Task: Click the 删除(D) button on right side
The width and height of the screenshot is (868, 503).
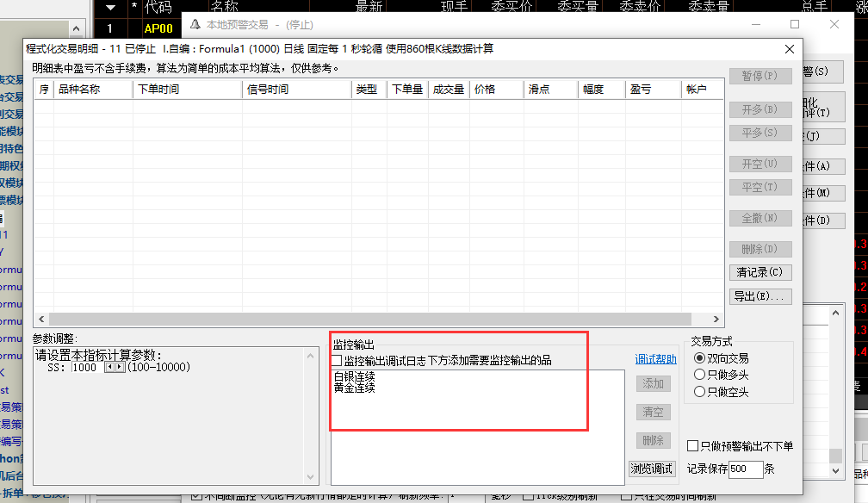Action: click(x=760, y=249)
